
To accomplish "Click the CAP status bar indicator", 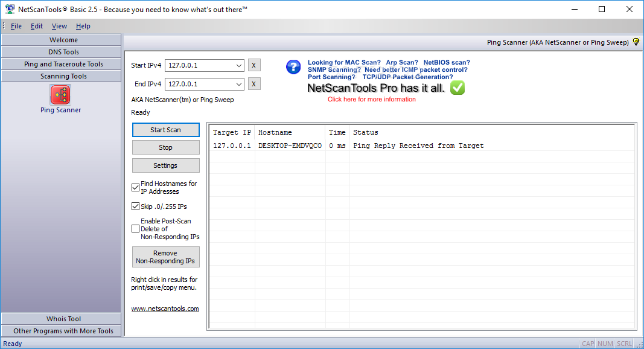I will [x=588, y=343].
